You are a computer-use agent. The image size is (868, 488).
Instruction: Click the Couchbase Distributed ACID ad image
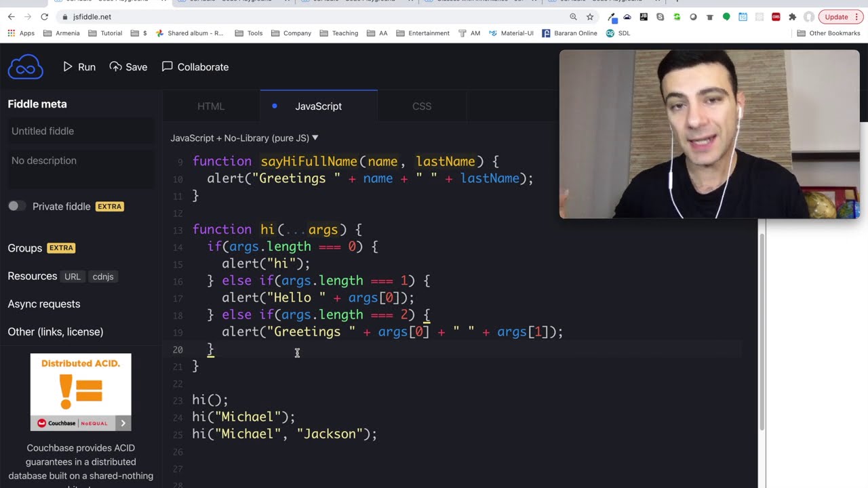pyautogui.click(x=81, y=392)
